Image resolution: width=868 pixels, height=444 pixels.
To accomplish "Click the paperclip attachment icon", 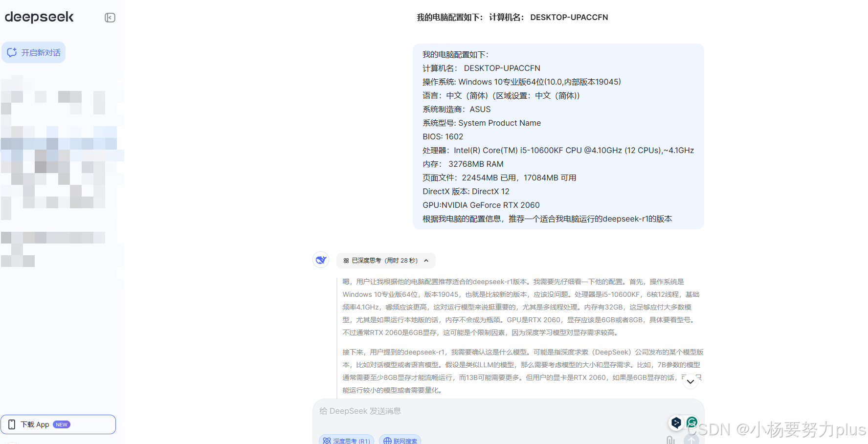I will 670,440.
